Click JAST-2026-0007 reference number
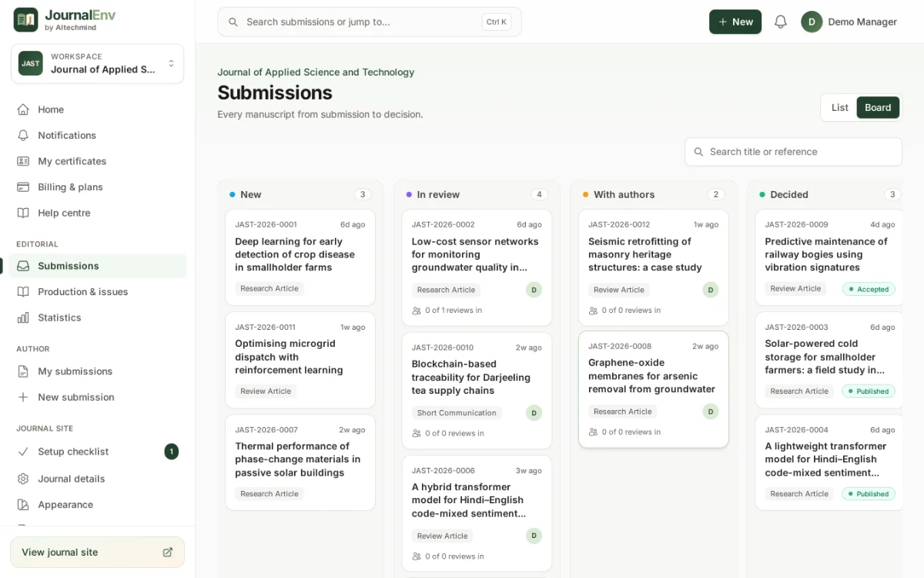 (x=266, y=429)
